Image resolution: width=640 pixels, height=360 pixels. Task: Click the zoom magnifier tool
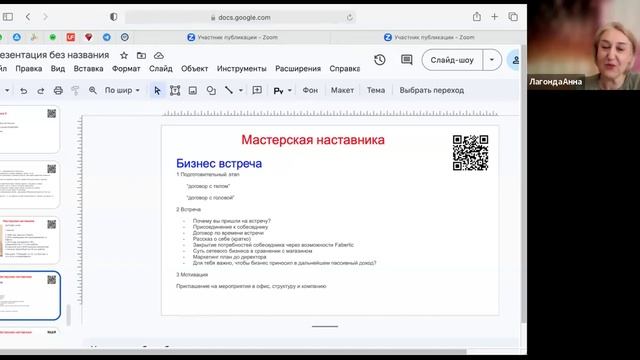[93, 91]
